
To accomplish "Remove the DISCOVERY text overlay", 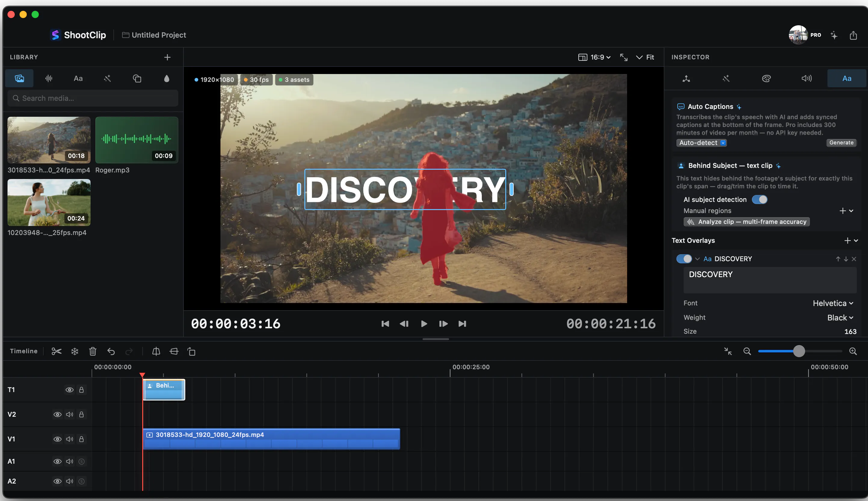I will [x=854, y=259].
